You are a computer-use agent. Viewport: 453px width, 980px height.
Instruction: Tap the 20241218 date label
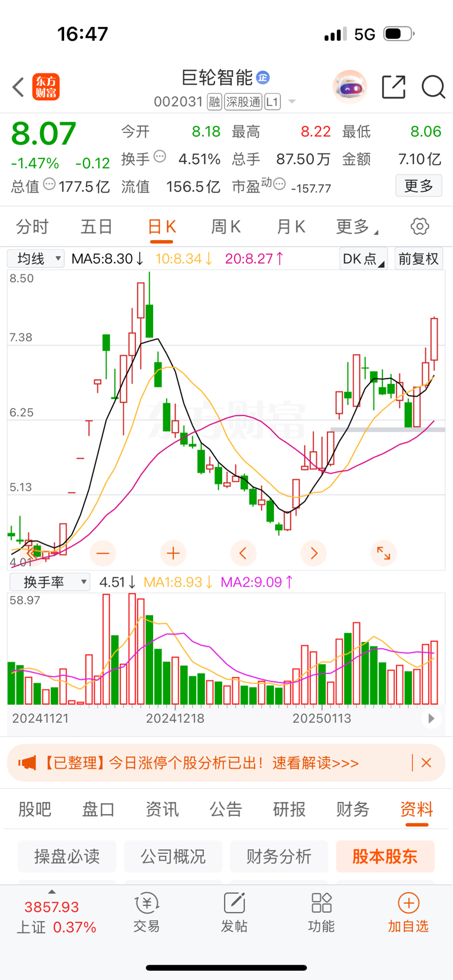pos(175,719)
